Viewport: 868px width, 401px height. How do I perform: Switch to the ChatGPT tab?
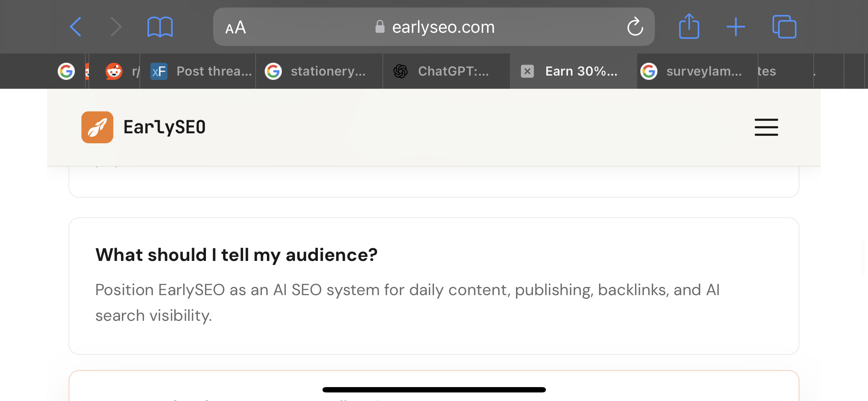pyautogui.click(x=446, y=71)
